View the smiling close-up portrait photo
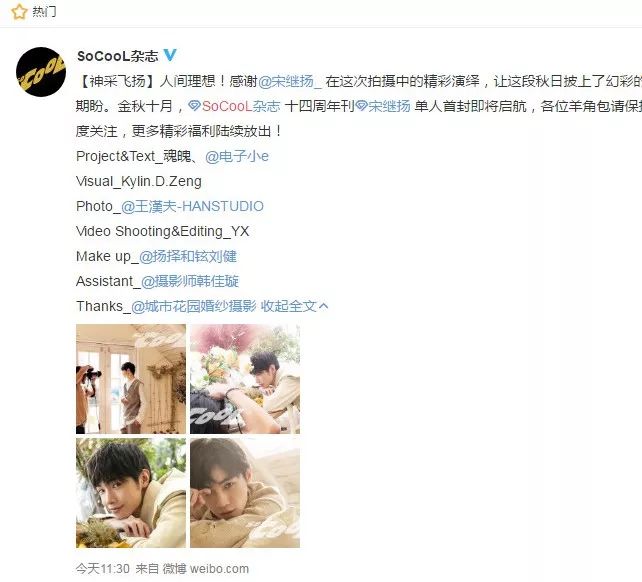642x582 pixels. [x=131, y=493]
